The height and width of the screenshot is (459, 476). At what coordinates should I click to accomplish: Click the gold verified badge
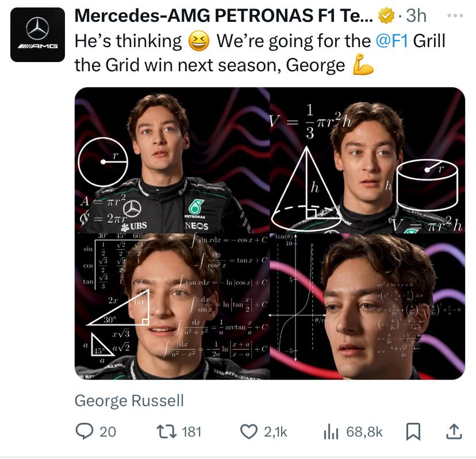tap(385, 17)
